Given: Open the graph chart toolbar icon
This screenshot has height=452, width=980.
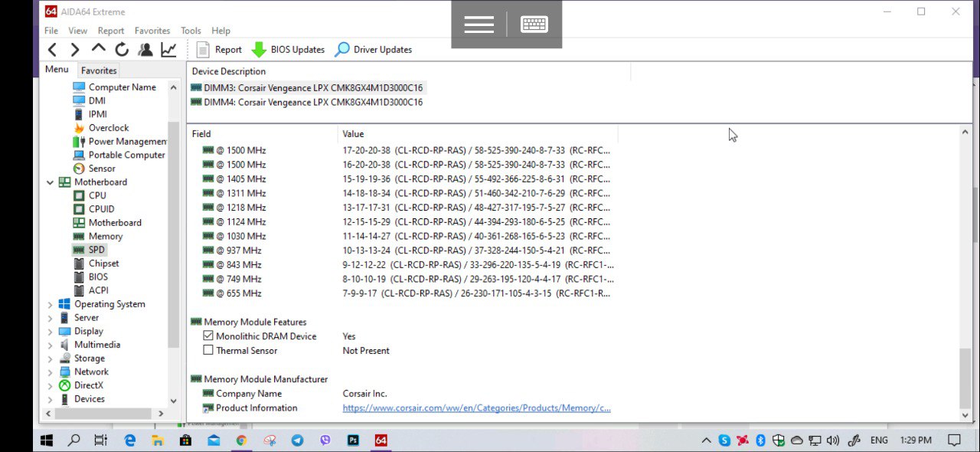Looking at the screenshot, I should 168,50.
